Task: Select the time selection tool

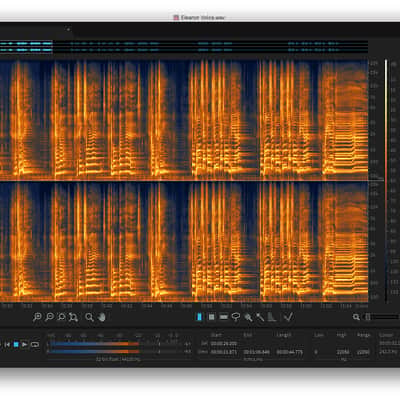Action: point(199,317)
